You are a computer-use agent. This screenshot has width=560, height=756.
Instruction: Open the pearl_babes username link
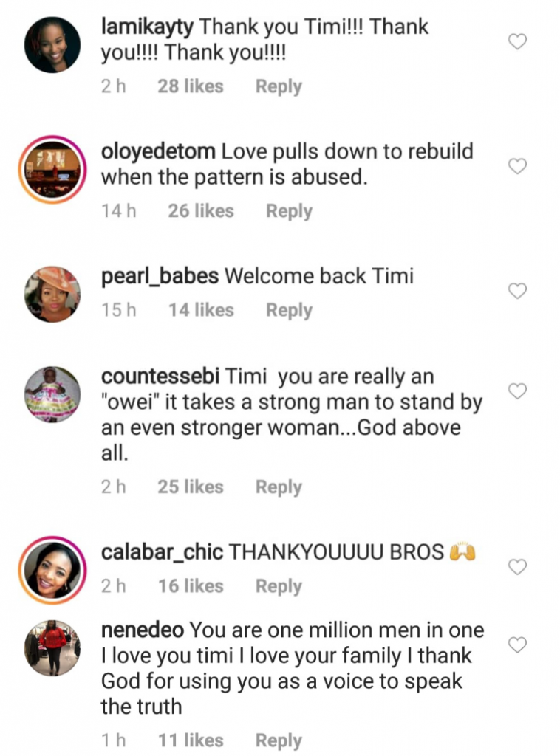pyautogui.click(x=160, y=276)
